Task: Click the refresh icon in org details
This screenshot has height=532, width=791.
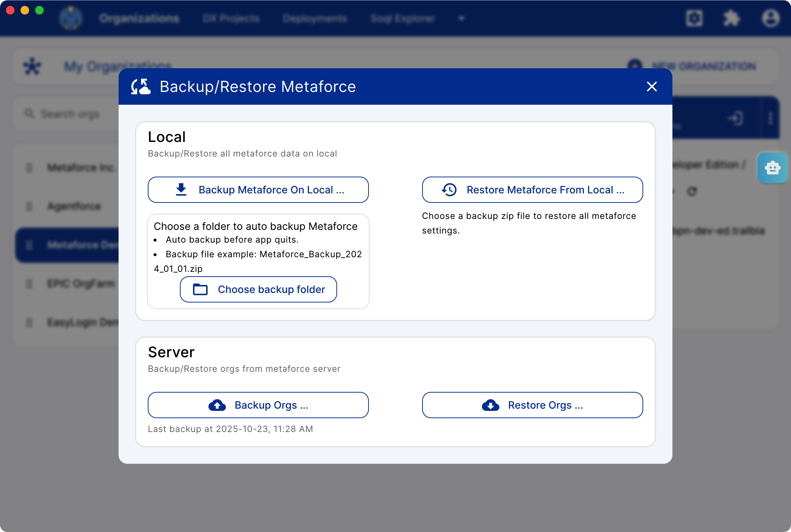Action: (x=692, y=191)
